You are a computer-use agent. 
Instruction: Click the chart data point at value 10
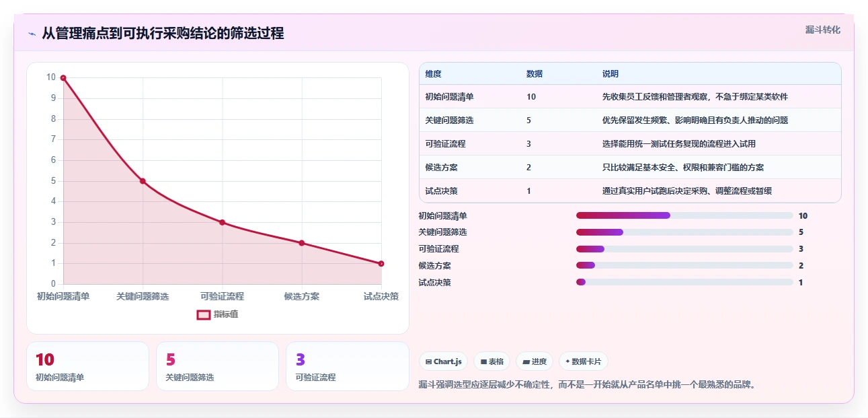63,78
